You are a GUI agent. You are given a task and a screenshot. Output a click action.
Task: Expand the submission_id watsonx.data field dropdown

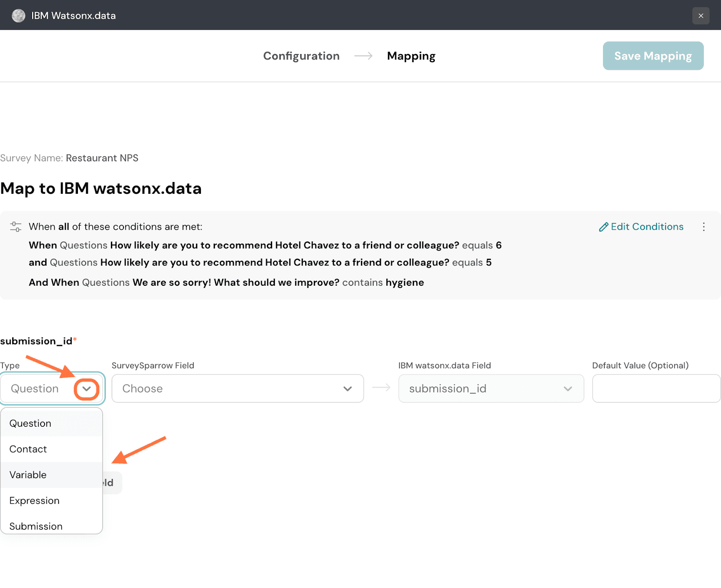pyautogui.click(x=491, y=388)
